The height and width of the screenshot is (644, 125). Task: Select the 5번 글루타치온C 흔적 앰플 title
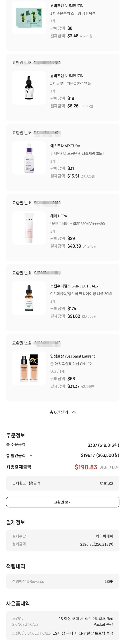(70, 83)
